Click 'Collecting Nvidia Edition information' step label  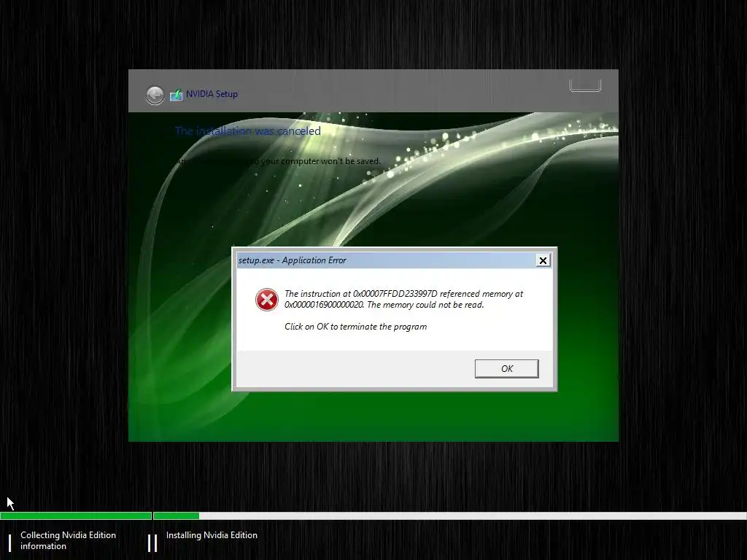(68, 540)
